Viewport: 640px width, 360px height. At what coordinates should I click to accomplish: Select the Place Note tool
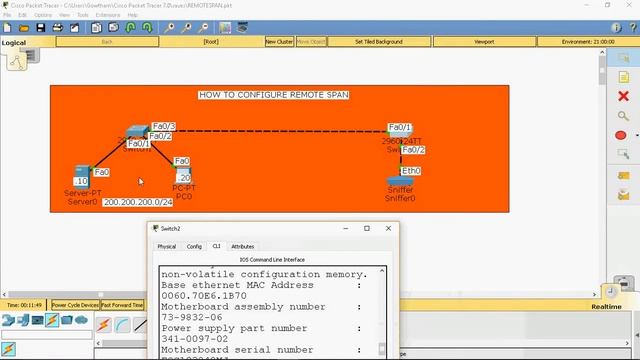pyautogui.click(x=623, y=77)
